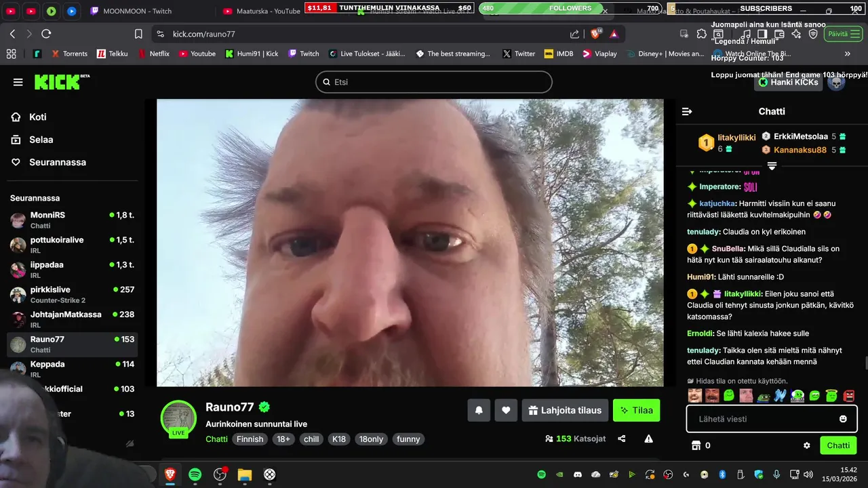The width and height of the screenshot is (868, 488).
Task: Open chat settings gear
Action: [807, 445]
